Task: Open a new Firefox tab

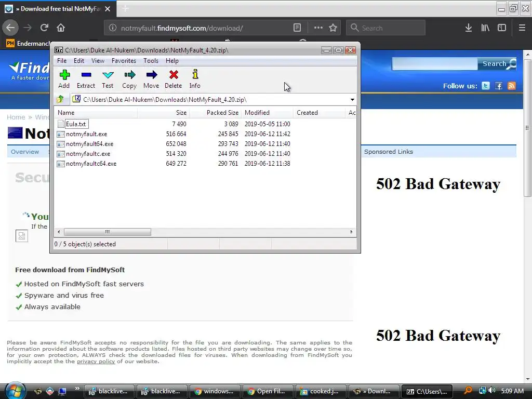Action: click(125, 9)
